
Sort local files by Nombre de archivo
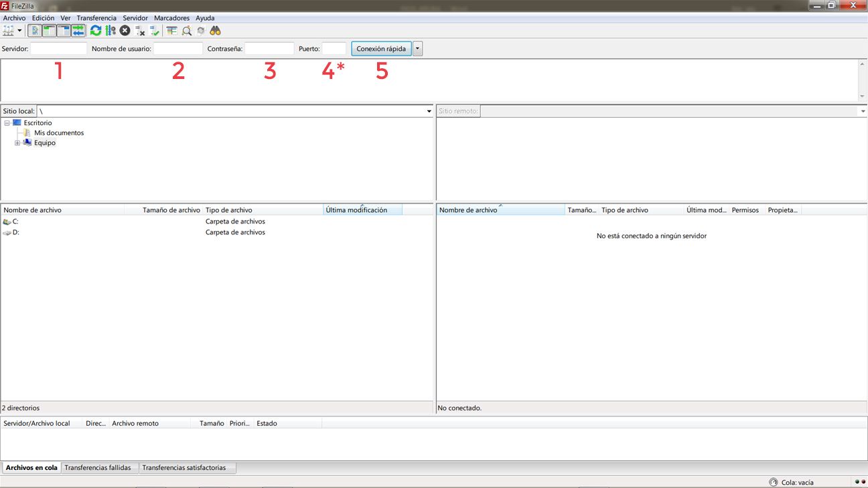click(63, 210)
